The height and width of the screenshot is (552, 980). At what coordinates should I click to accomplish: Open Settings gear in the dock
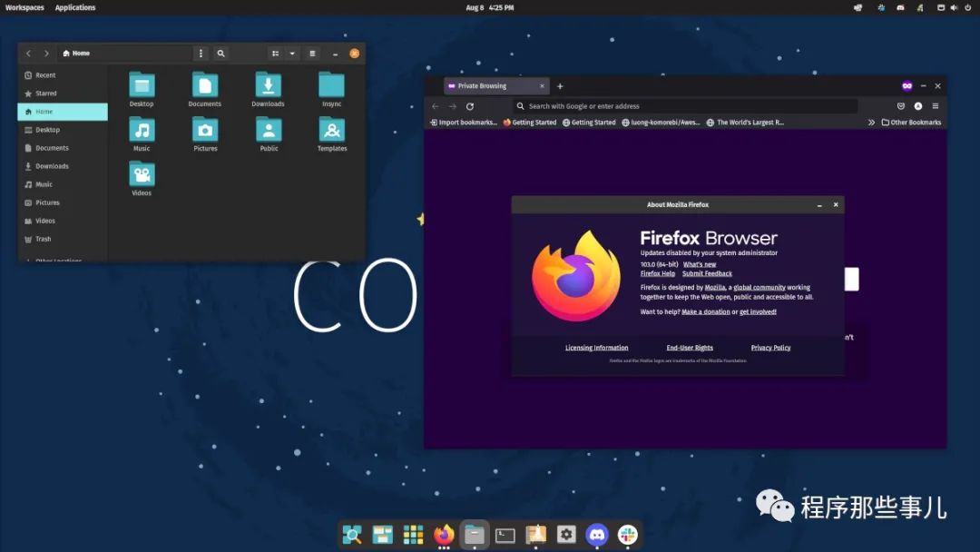coord(566,535)
